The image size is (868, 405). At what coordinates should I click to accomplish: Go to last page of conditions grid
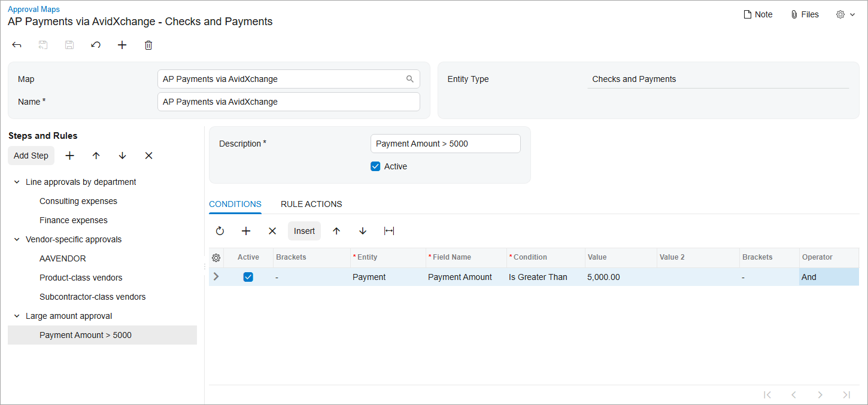(x=846, y=395)
